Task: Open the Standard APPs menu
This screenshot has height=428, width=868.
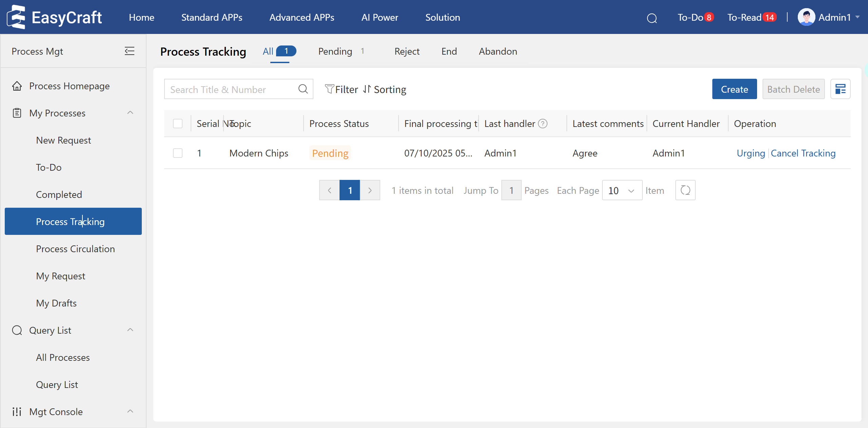Action: point(212,17)
